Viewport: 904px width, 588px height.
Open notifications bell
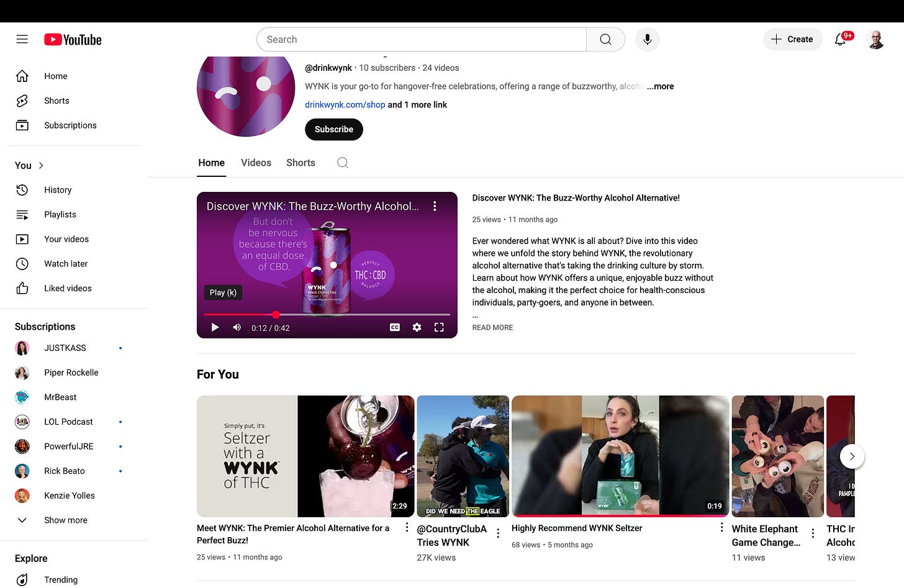(x=841, y=39)
